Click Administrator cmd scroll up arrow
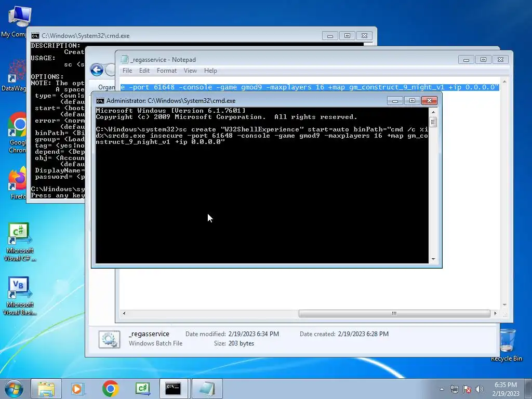 pyautogui.click(x=433, y=112)
